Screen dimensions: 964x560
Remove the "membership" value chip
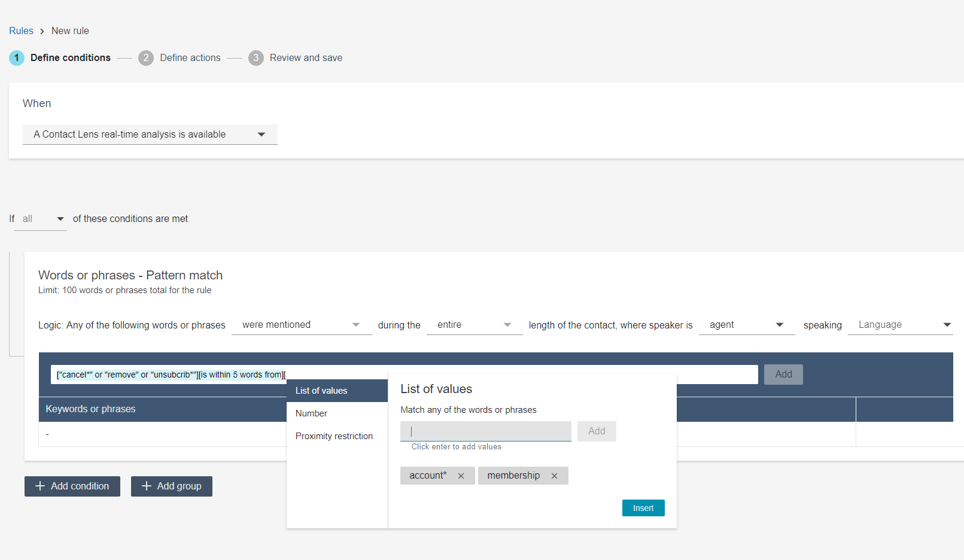(555, 475)
